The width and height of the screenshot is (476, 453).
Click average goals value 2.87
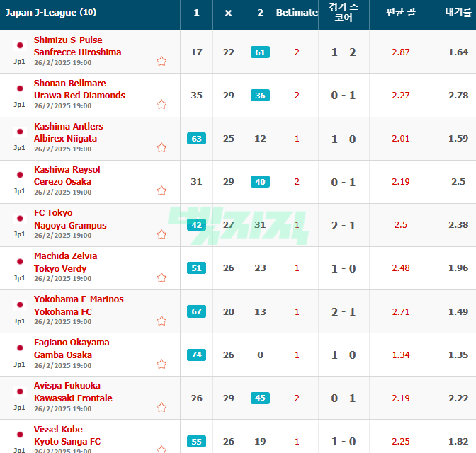[x=401, y=52]
